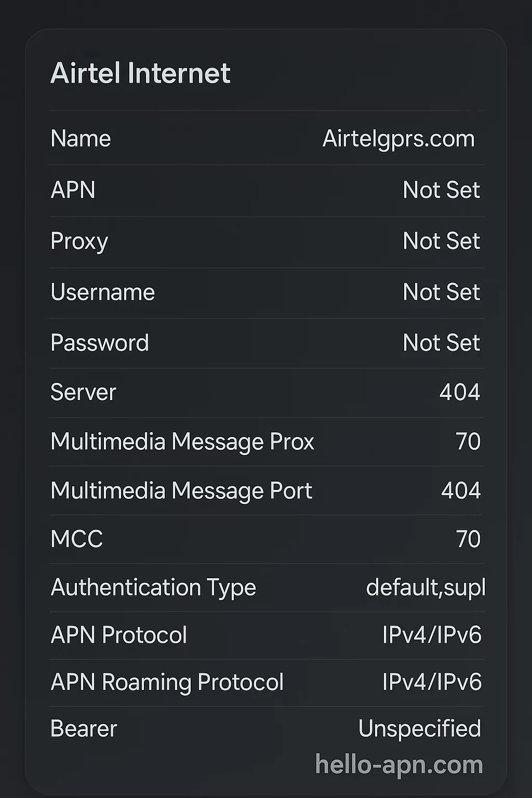Click the default,supl value
This screenshot has width=532, height=798.
pyautogui.click(x=425, y=588)
